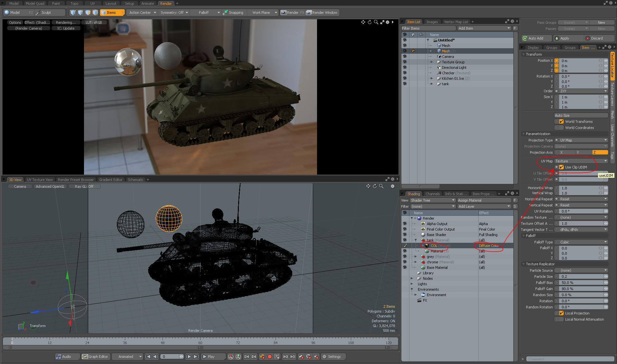This screenshot has height=364, width=617.
Task: Toggle visibility of Directional Light item
Action: pos(405,67)
